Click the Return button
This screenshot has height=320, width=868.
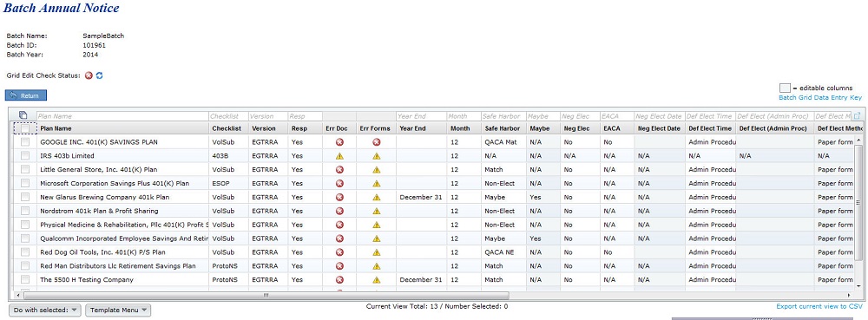coord(26,95)
